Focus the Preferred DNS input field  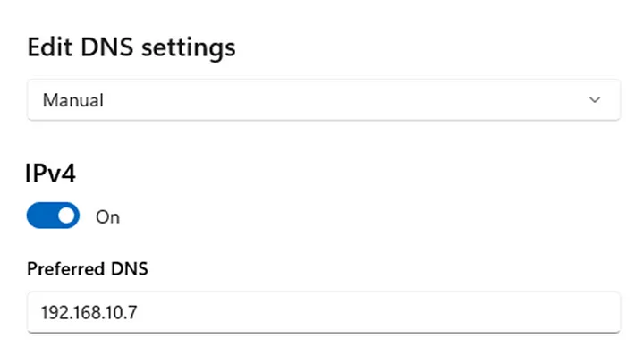(x=324, y=312)
